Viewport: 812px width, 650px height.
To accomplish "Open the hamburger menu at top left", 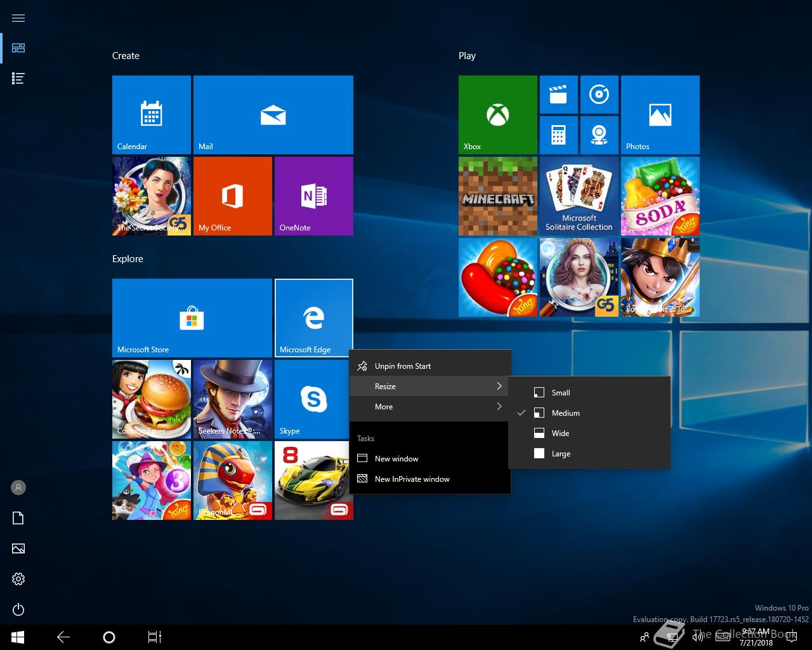I will coord(18,18).
